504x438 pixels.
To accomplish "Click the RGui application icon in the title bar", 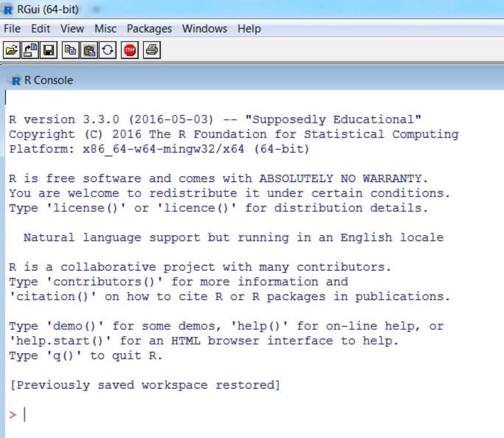I will (x=8, y=9).
